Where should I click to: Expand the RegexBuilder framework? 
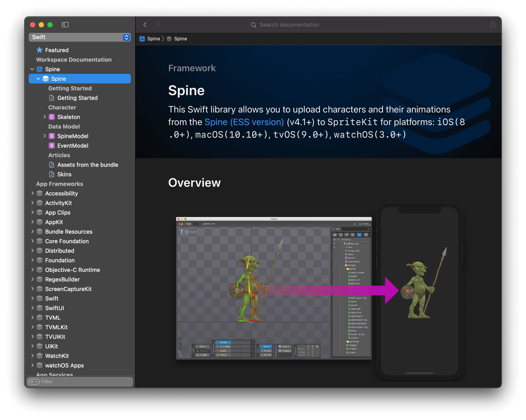click(x=32, y=279)
